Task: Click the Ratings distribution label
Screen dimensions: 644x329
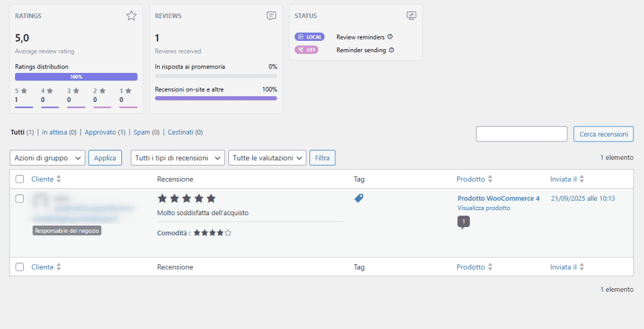Action: coord(42,67)
